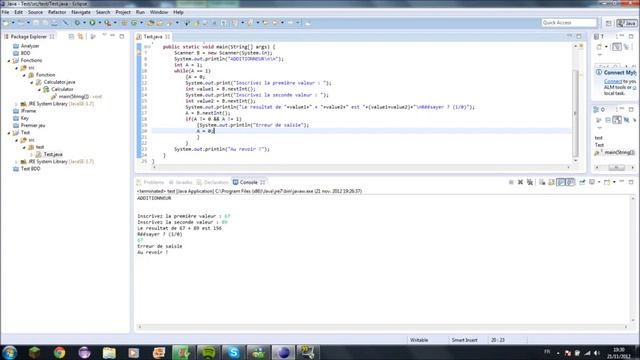The height and width of the screenshot is (360, 640).
Task: Select the Test.java editor tab
Action: point(153,37)
